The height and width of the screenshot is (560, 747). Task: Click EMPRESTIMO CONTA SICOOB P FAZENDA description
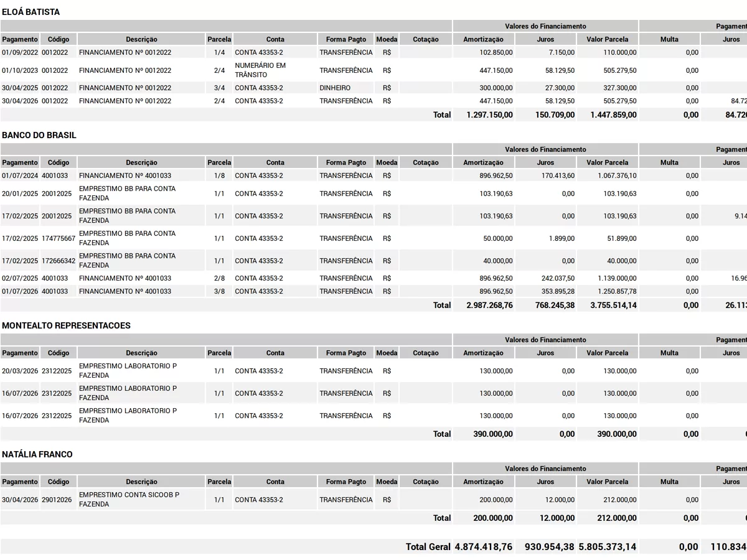point(129,500)
